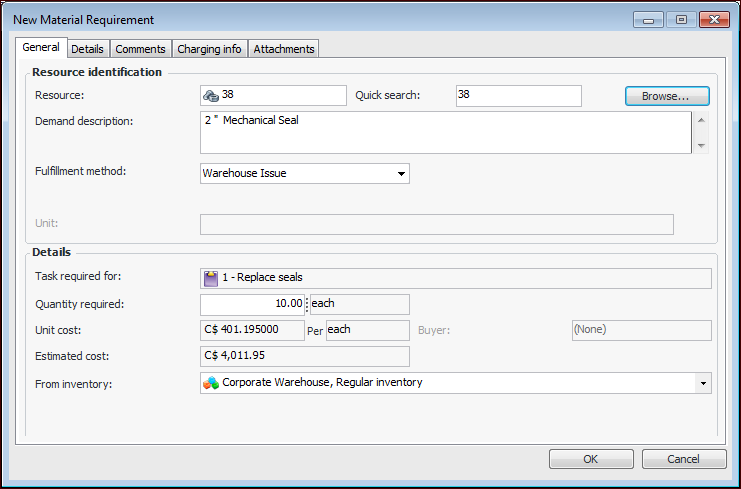Select the General tab
The width and height of the screenshot is (741, 489).
(x=41, y=47)
